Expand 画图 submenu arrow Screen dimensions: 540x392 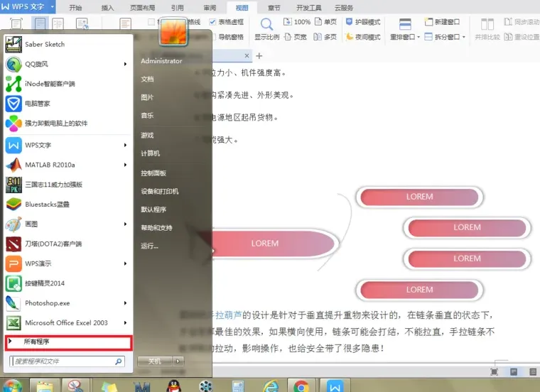point(125,224)
